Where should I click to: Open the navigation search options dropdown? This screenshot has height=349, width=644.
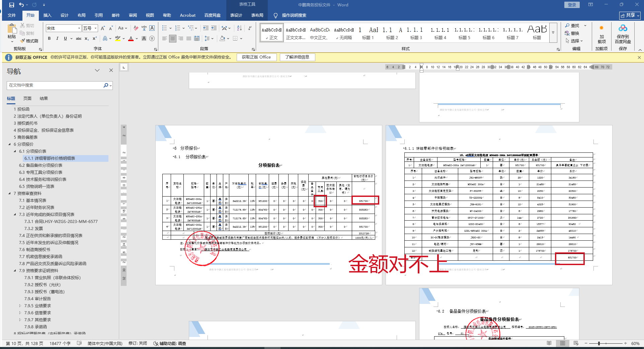pyautogui.click(x=111, y=86)
